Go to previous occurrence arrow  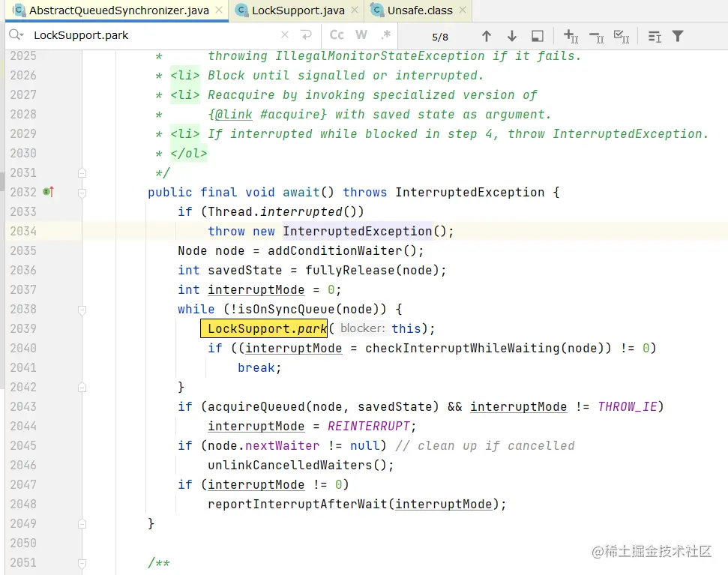point(486,36)
